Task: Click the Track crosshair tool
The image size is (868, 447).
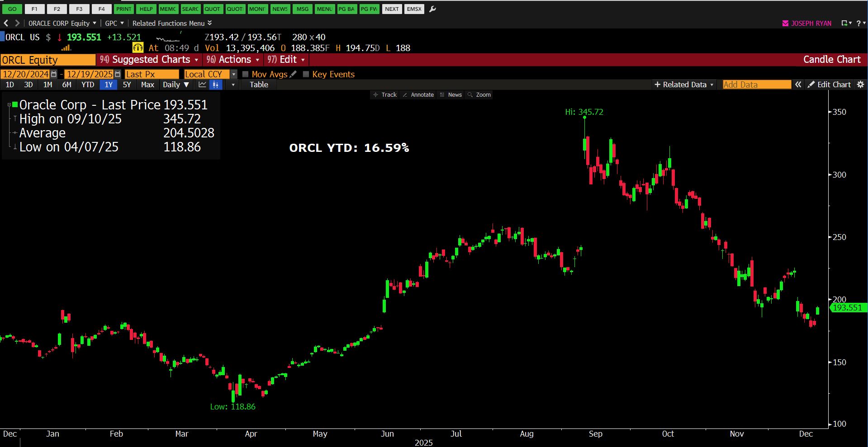Action: coord(384,95)
